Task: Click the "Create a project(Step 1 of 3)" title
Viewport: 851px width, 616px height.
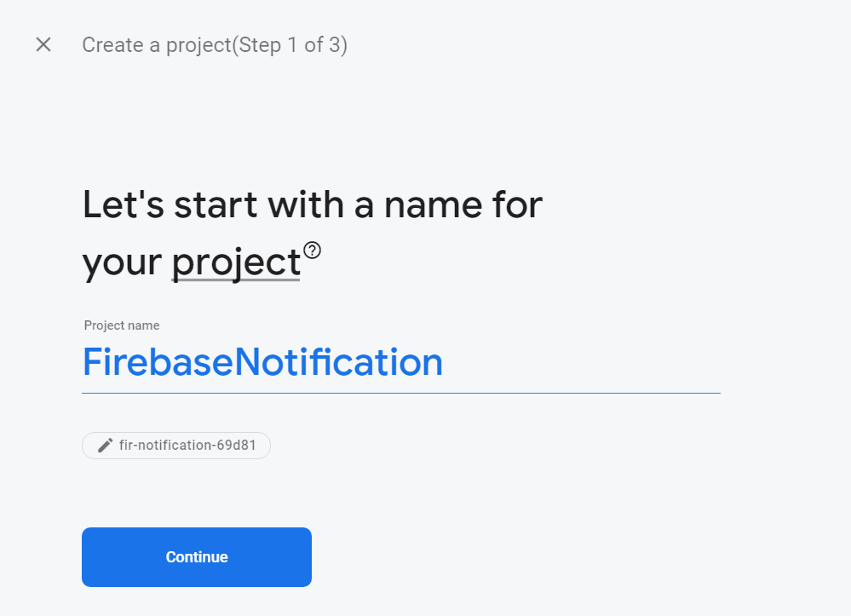Action: pos(215,45)
